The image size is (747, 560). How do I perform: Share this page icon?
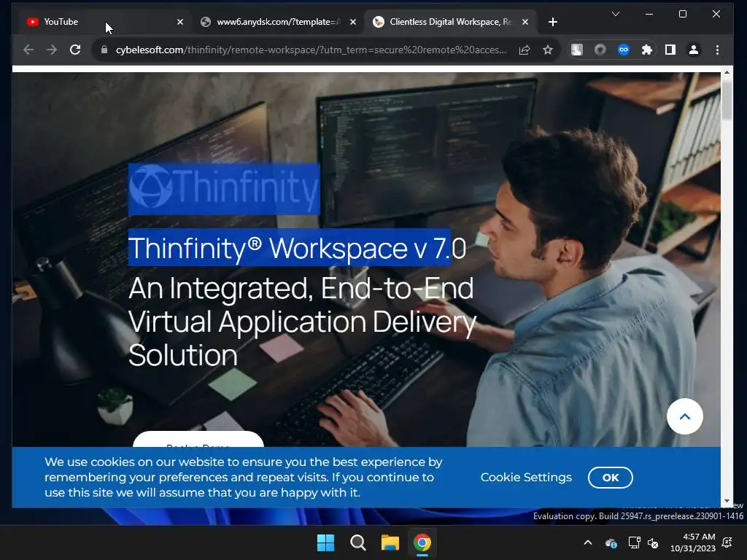pos(525,50)
